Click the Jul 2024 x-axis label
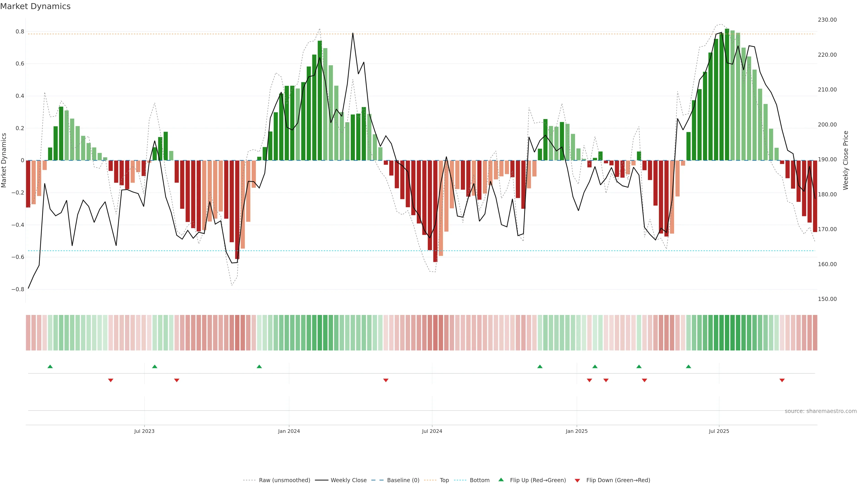The height and width of the screenshot is (488, 868). (432, 431)
